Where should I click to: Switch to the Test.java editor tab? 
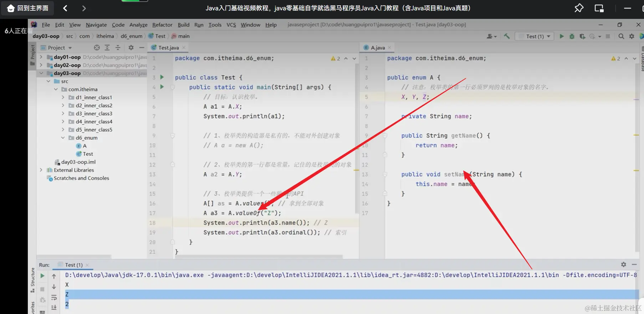coord(168,48)
